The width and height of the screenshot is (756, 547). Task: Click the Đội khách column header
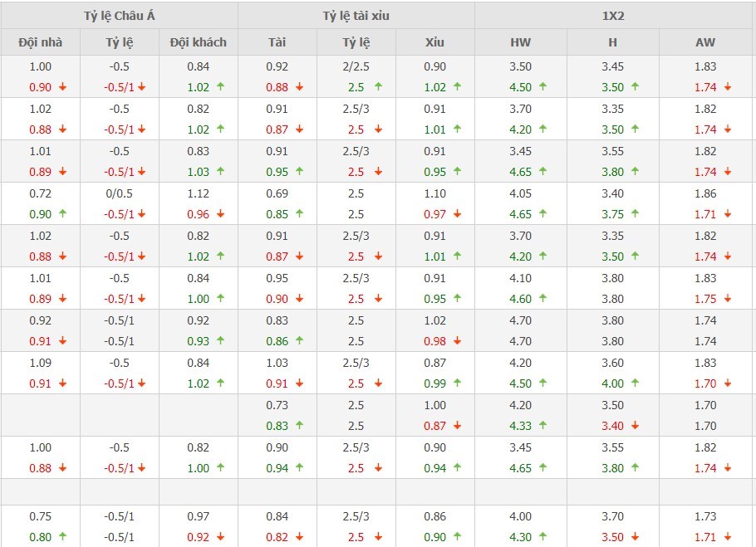198,42
